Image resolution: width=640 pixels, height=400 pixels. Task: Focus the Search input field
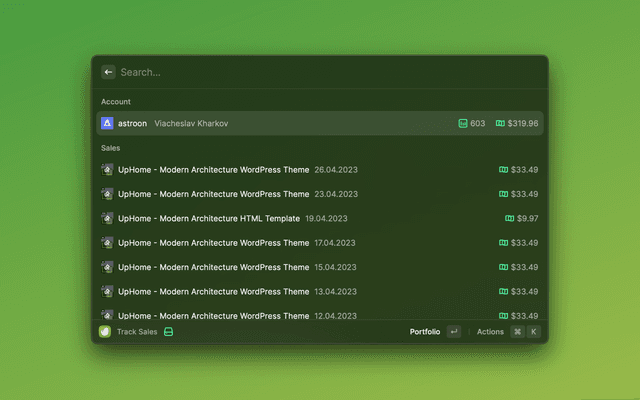coord(320,72)
